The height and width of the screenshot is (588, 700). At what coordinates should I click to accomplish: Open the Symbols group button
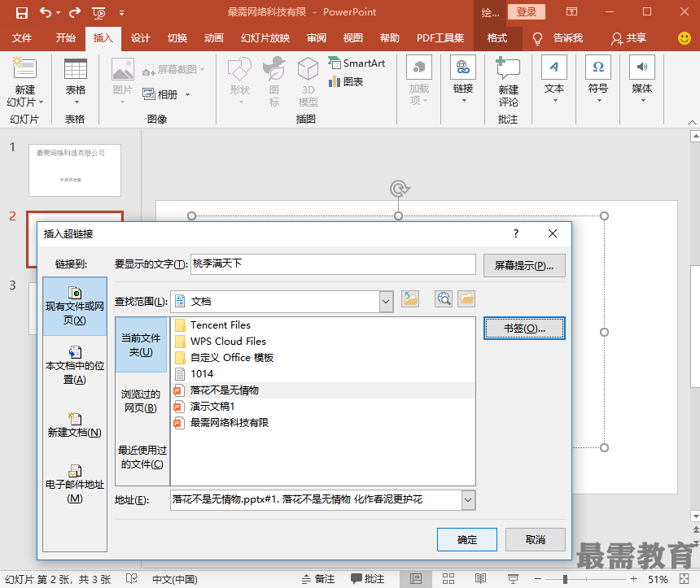pyautogui.click(x=597, y=81)
